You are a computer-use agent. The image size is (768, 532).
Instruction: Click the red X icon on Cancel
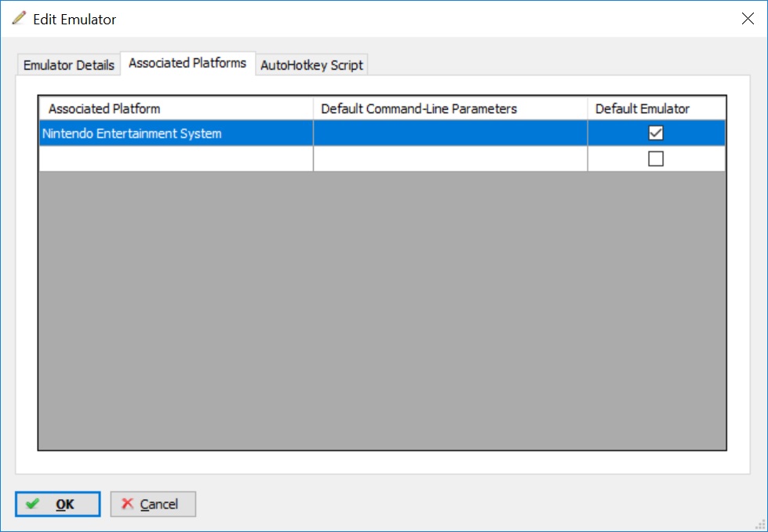[x=127, y=504]
